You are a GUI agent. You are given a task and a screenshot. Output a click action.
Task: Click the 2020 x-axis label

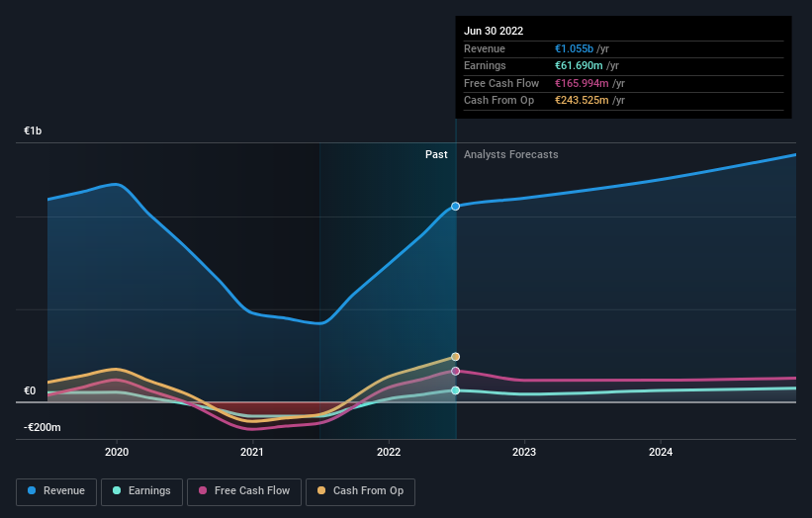click(x=117, y=453)
